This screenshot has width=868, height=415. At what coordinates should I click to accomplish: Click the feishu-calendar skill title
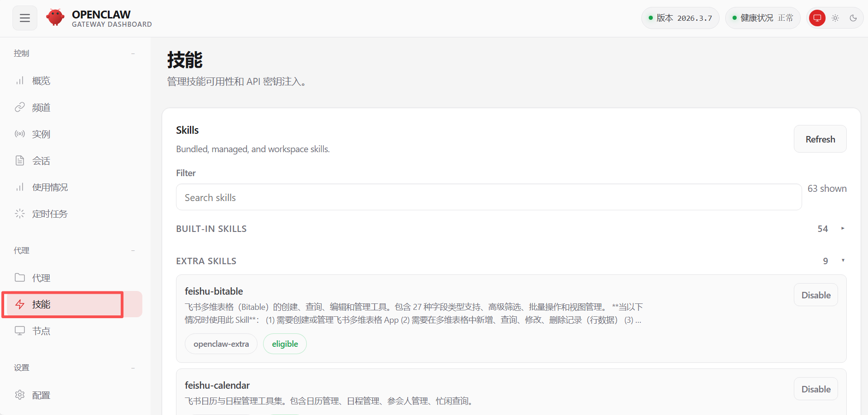(217, 385)
